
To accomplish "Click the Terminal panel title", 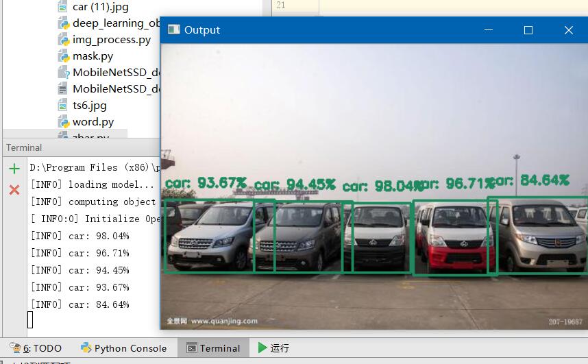I will (x=24, y=147).
